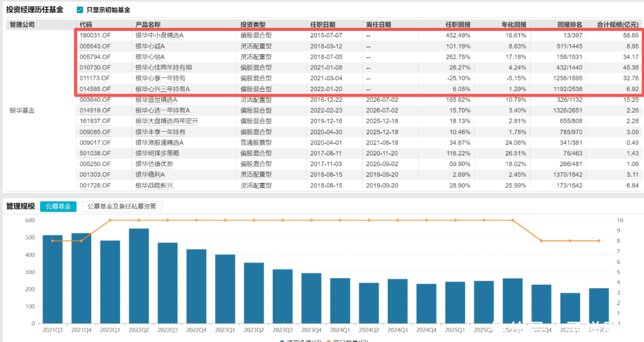Click the 回报排名 column header
This screenshot has width=644, height=342.
(x=569, y=24)
